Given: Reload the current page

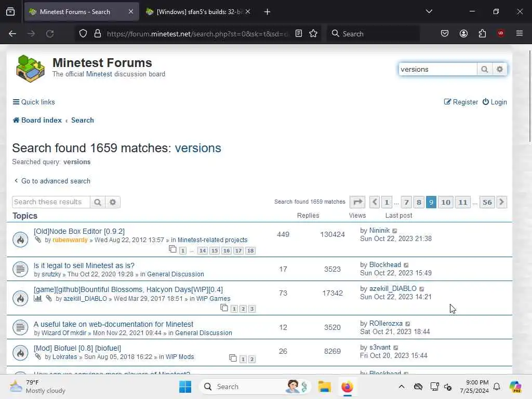Looking at the screenshot, I should (50, 34).
